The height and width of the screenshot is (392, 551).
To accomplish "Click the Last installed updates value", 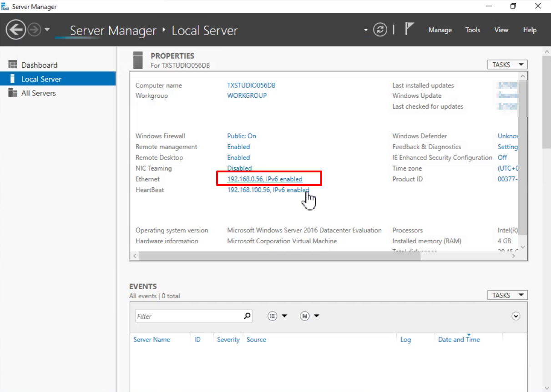I will coord(508,85).
